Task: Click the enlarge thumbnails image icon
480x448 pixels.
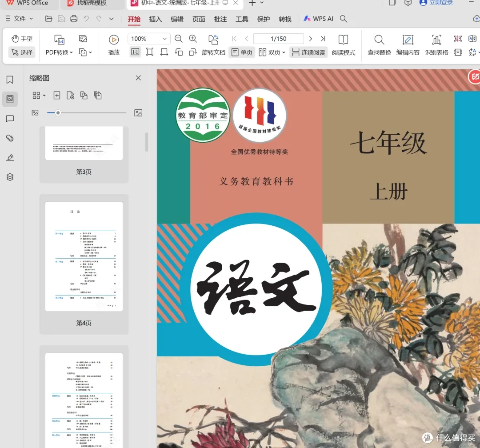Action: (138, 113)
